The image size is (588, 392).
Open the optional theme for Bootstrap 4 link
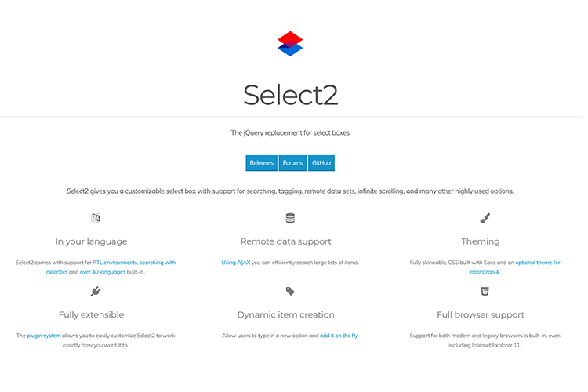pos(536,262)
